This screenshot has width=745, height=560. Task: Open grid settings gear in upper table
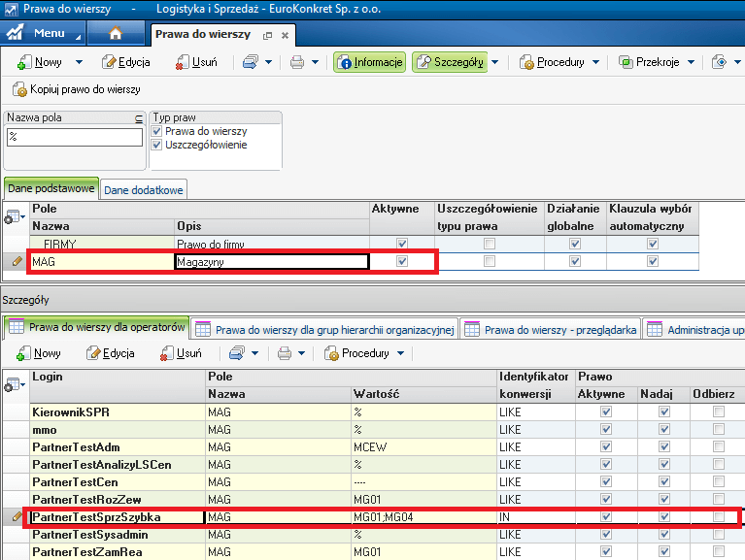[15, 218]
